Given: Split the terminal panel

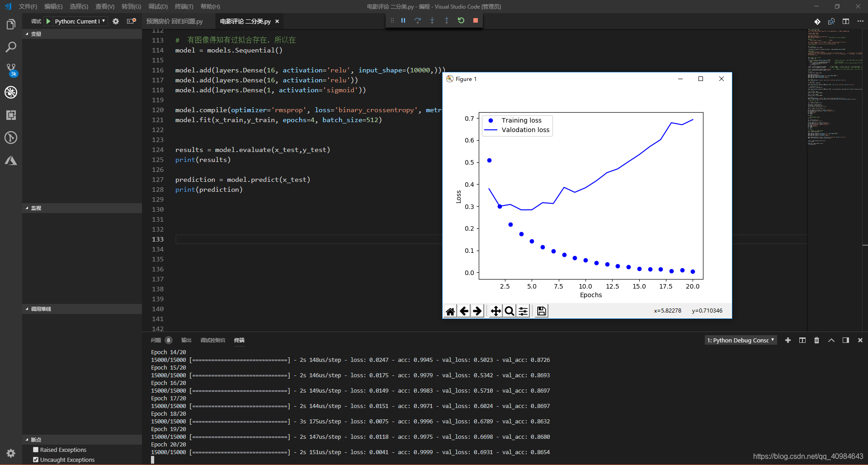Looking at the screenshot, I should (x=802, y=340).
